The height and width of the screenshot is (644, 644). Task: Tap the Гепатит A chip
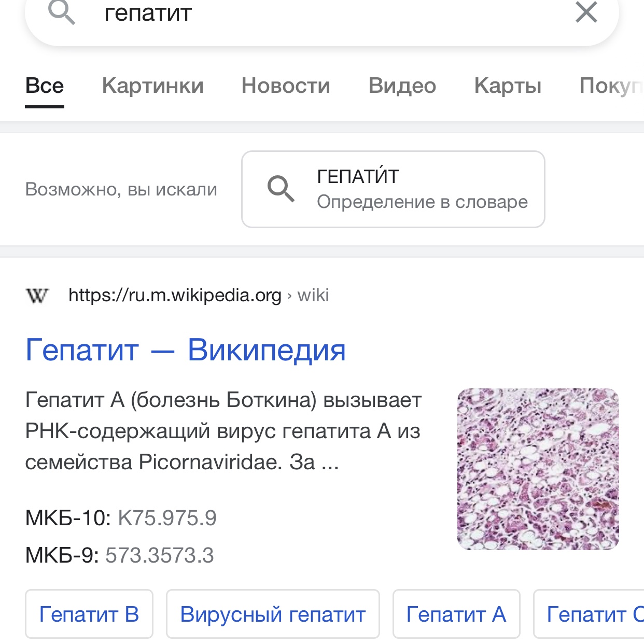pos(456,614)
